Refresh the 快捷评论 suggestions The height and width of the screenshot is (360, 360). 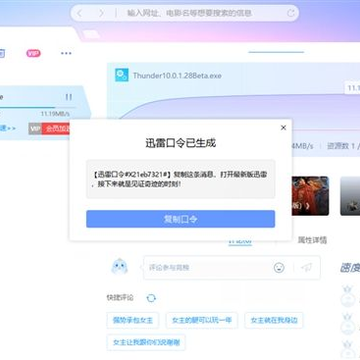(x=151, y=298)
